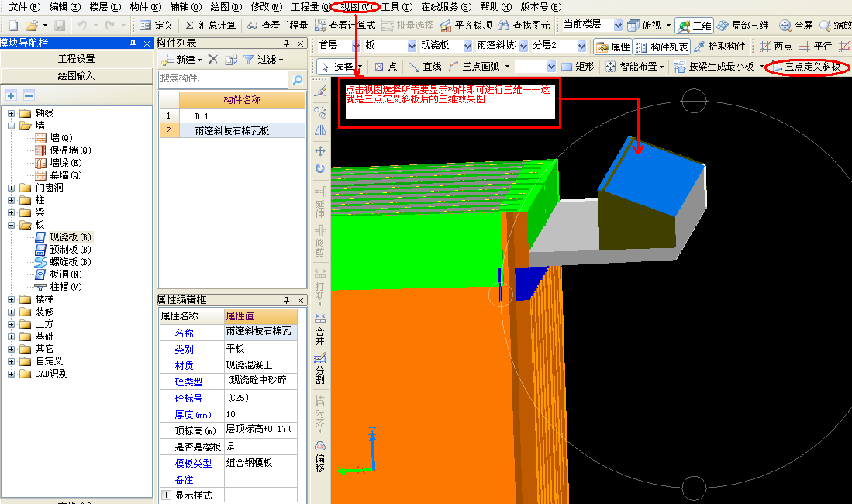Click the 局部三维 partial 3D tool
This screenshot has width=852, height=504.
tap(742, 26)
